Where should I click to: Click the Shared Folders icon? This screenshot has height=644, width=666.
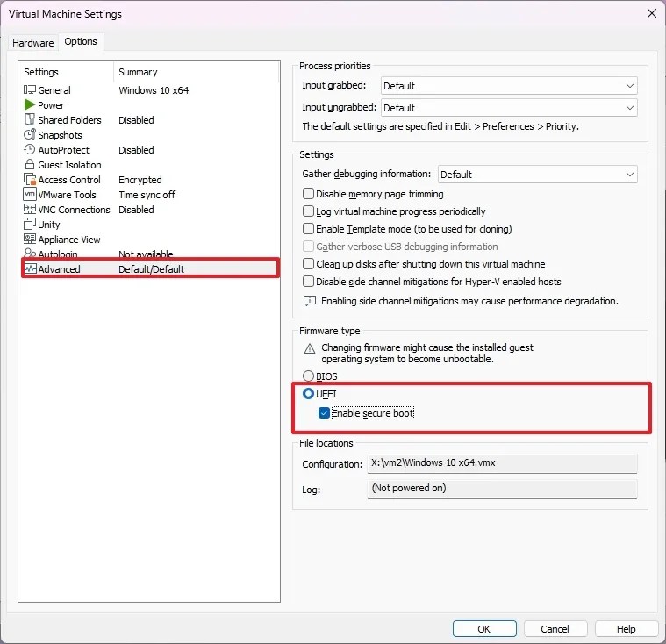(x=30, y=120)
